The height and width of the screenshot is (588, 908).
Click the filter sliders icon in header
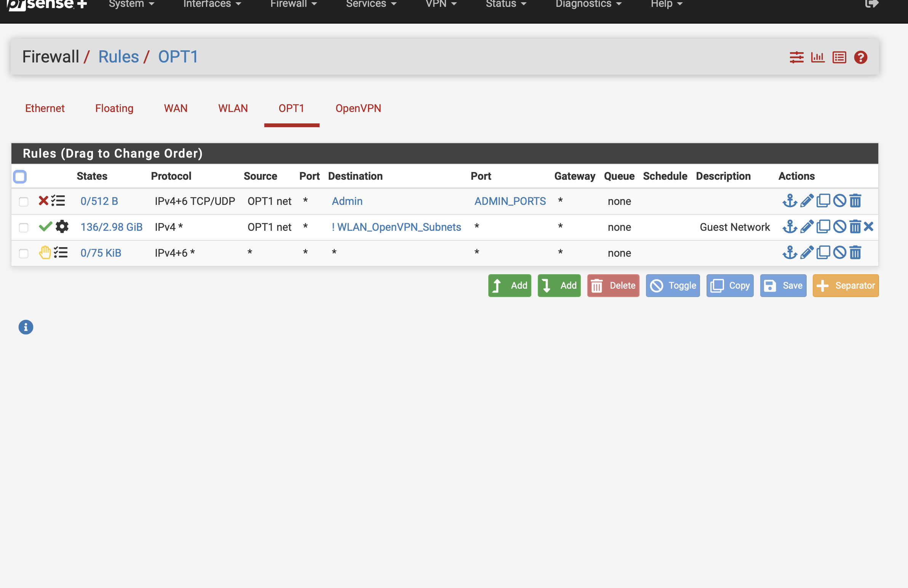(x=796, y=58)
